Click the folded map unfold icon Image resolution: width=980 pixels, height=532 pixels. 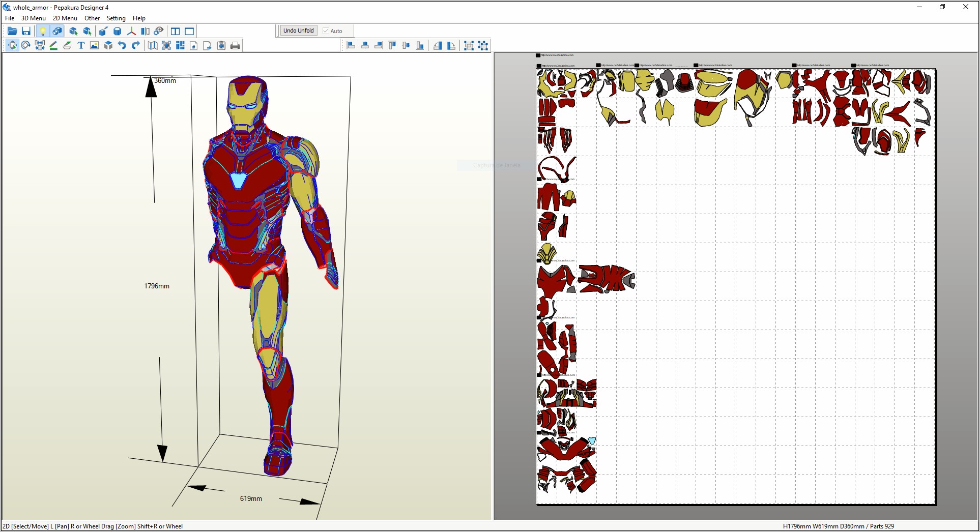(153, 46)
